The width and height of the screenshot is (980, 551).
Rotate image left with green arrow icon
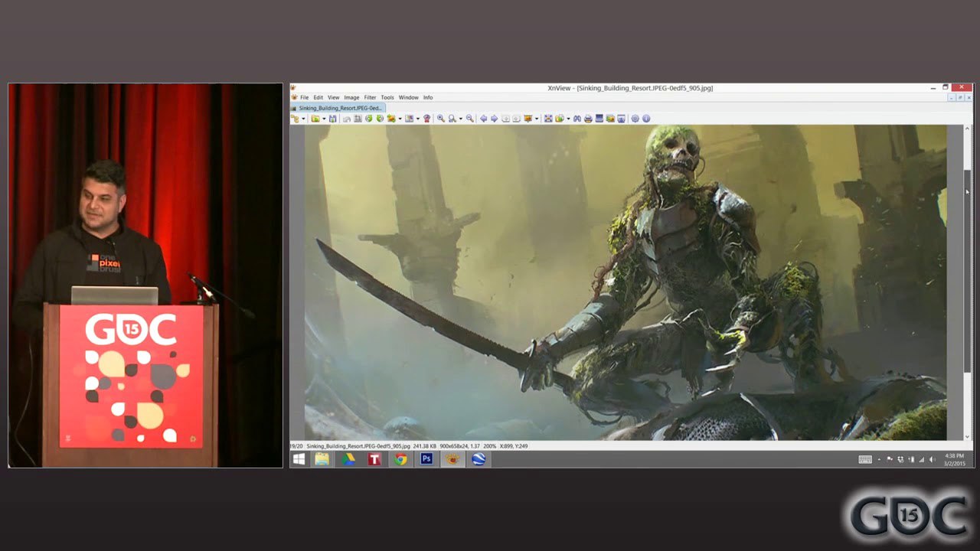[368, 119]
